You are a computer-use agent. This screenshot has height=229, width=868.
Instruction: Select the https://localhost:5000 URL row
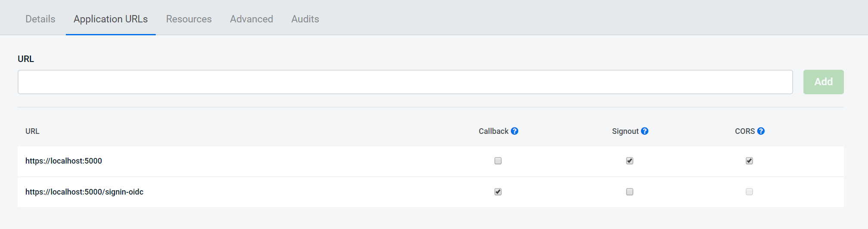[430, 161]
